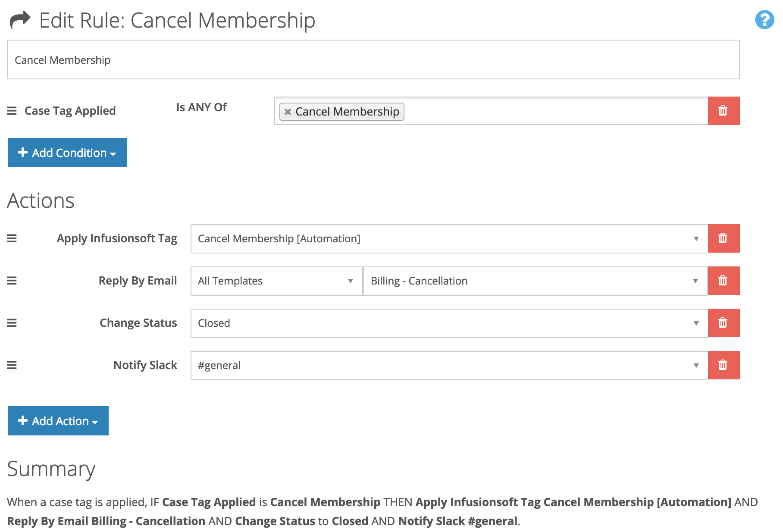783x532 pixels.
Task: Delete the Change Status action
Action: (723, 323)
